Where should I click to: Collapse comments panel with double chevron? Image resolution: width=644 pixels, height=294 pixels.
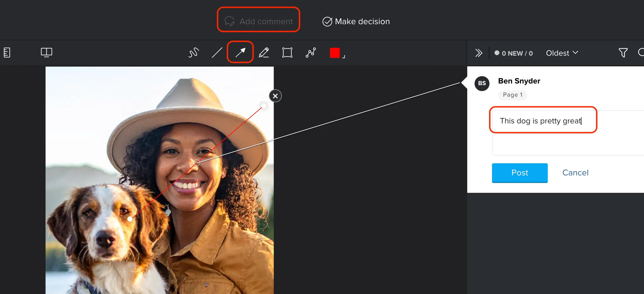point(478,53)
